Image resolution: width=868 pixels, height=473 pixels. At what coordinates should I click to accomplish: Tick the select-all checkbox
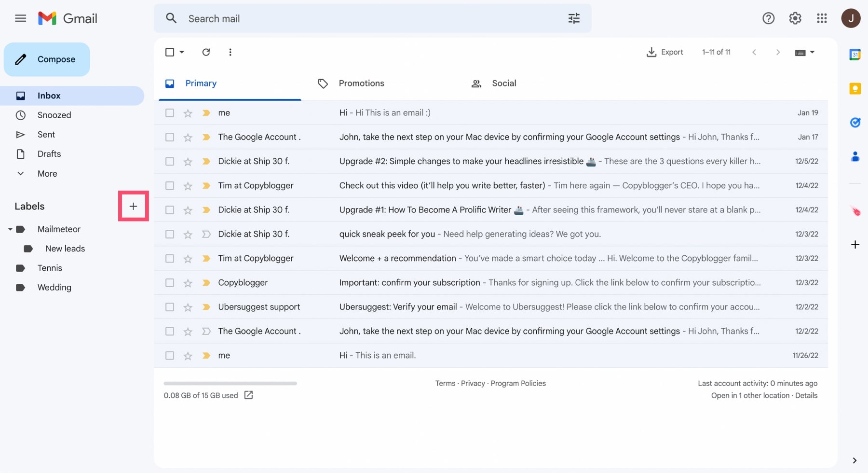tap(170, 52)
